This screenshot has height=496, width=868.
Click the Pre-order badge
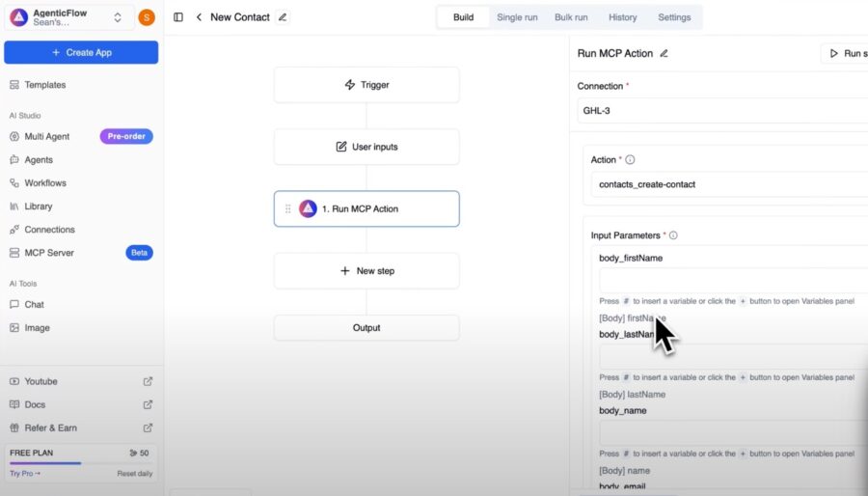[x=126, y=136]
